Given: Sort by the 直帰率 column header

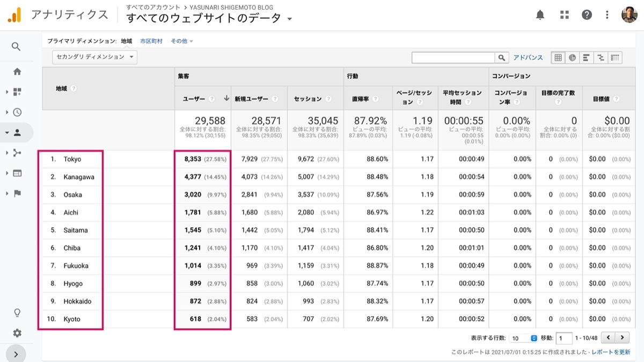Looking at the screenshot, I should pyautogui.click(x=360, y=99).
